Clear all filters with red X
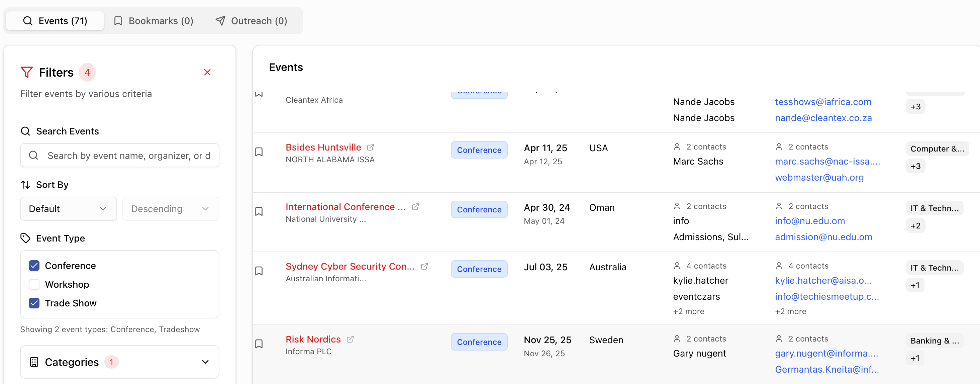 tap(207, 72)
